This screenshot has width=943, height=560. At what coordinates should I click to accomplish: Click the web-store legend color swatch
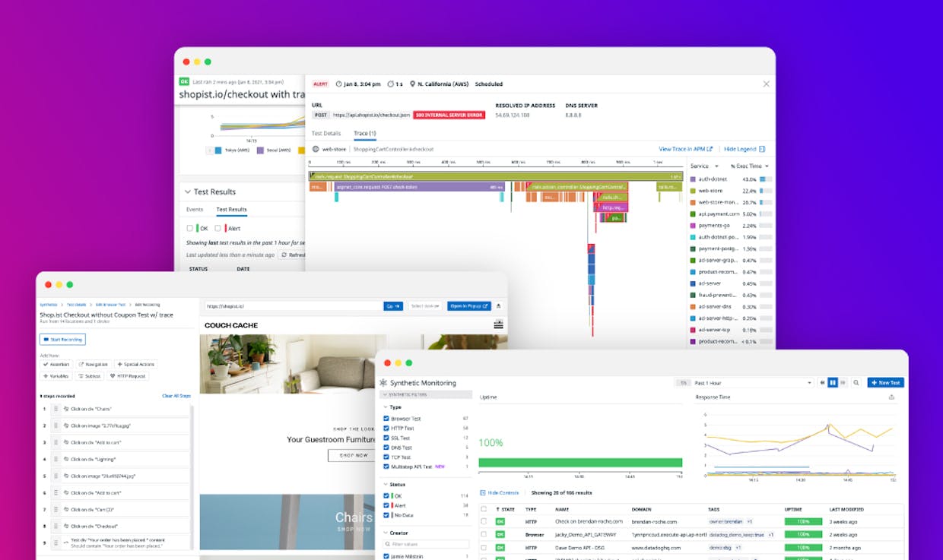click(x=693, y=191)
